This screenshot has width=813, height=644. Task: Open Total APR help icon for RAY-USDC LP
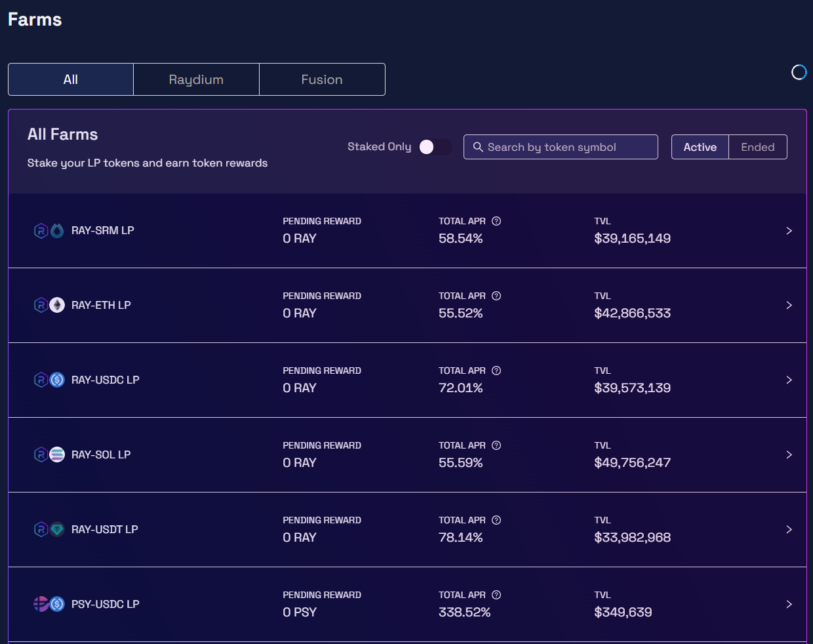pos(496,371)
